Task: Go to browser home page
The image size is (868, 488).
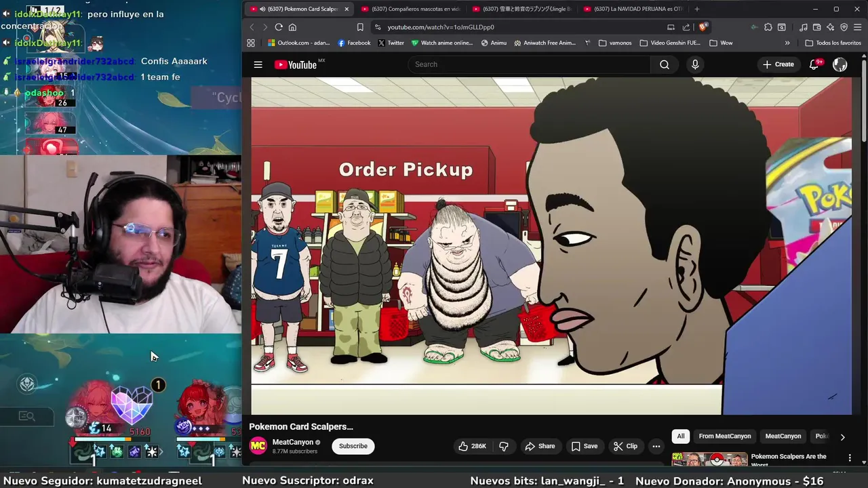Action: 292,27
